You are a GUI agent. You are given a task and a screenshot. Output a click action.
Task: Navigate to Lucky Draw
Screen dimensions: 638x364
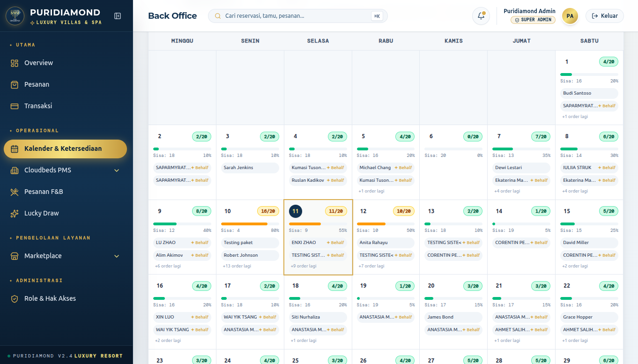click(65, 213)
